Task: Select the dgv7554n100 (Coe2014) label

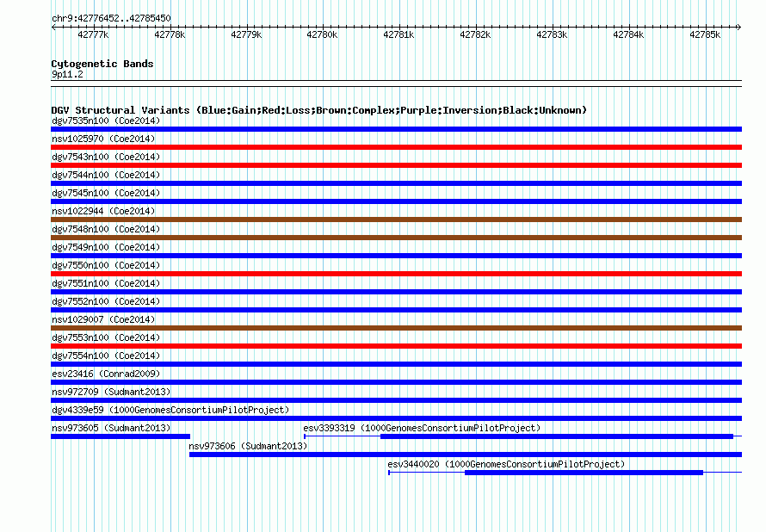Action: (106, 356)
